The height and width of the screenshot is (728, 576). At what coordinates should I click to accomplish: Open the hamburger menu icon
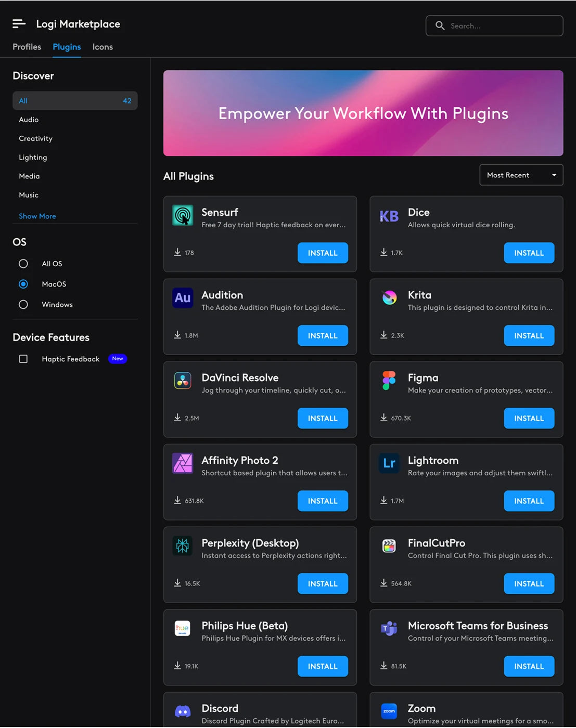coord(19,23)
